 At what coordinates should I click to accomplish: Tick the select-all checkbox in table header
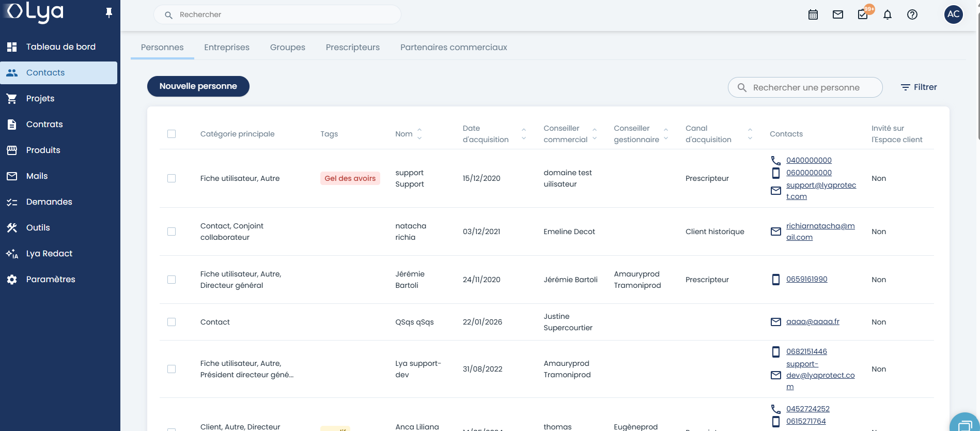[172, 134]
